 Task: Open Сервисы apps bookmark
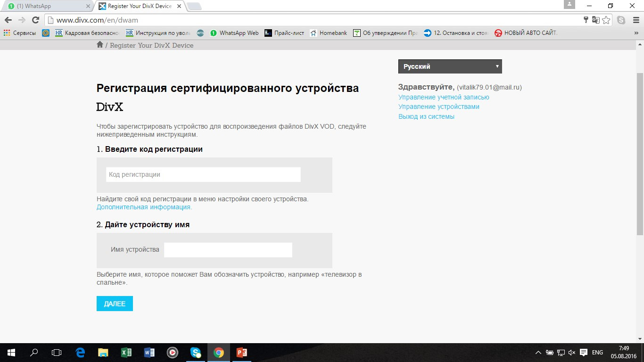[20, 33]
